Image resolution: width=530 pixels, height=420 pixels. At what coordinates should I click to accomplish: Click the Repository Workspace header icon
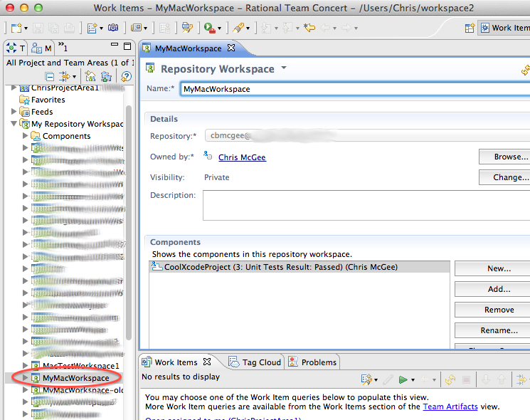(x=150, y=68)
